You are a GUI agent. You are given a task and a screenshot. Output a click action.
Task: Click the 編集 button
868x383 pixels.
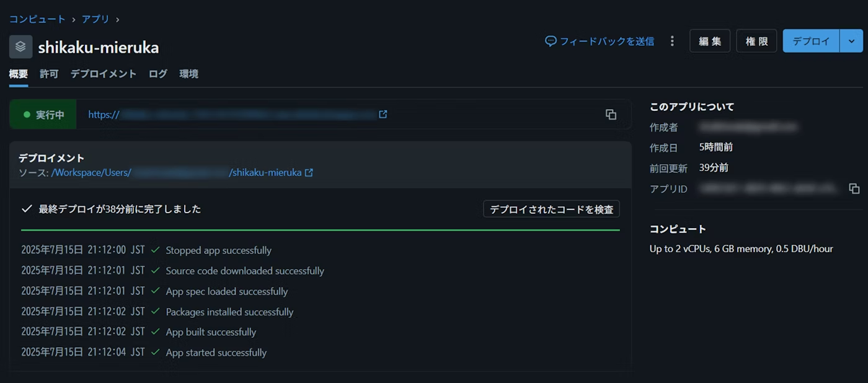pyautogui.click(x=710, y=41)
